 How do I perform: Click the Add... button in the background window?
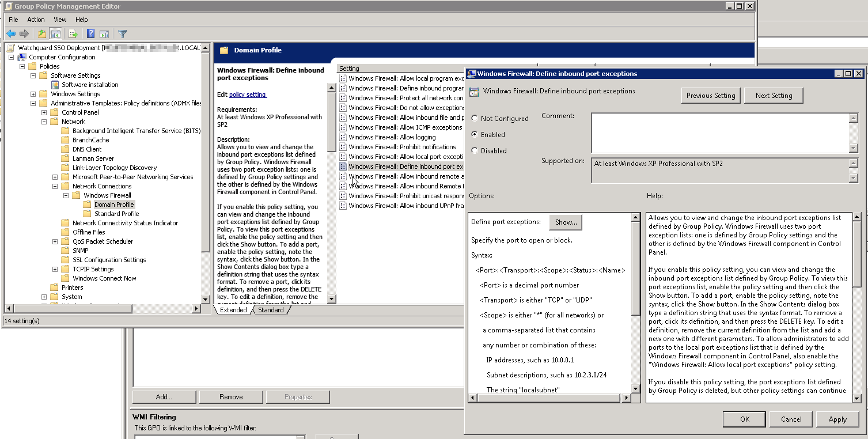point(164,397)
